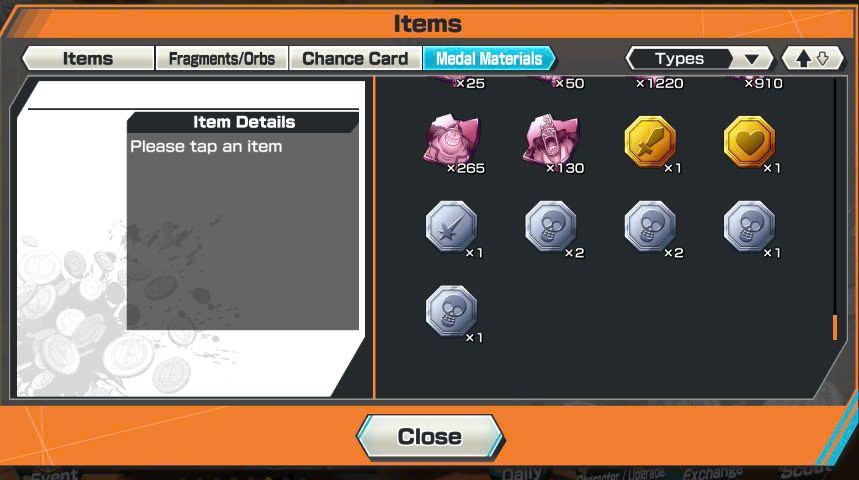
Task: Switch to the Chance Card tab
Action: pyautogui.click(x=355, y=58)
